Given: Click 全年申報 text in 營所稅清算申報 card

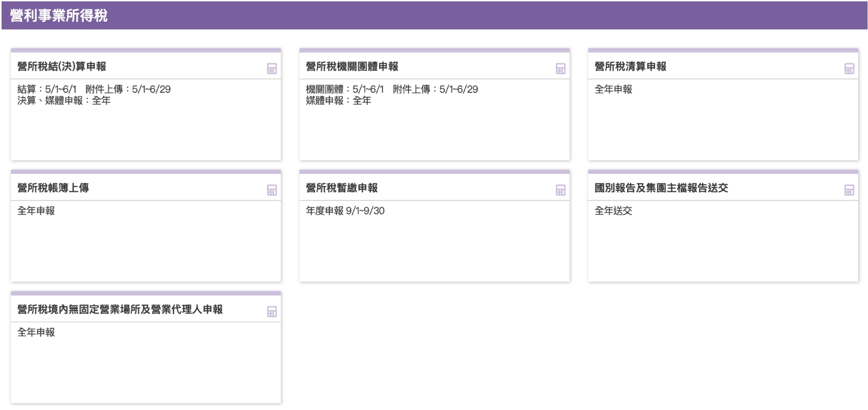Looking at the screenshot, I should 614,90.
